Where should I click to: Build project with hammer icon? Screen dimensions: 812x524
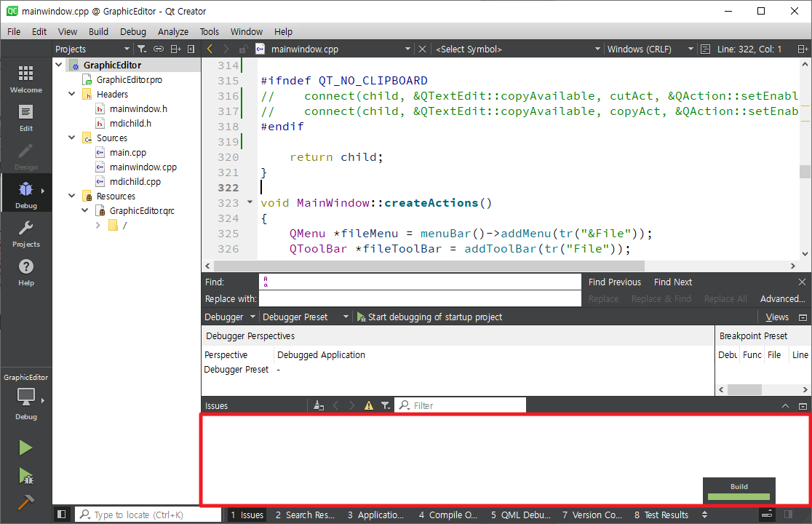point(25,501)
